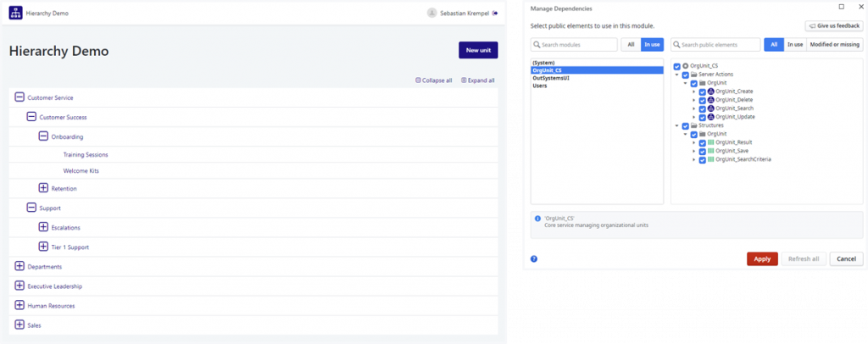The width and height of the screenshot is (868, 344).
Task: Click the OrgUnit_Create server action icon
Action: [x=711, y=92]
